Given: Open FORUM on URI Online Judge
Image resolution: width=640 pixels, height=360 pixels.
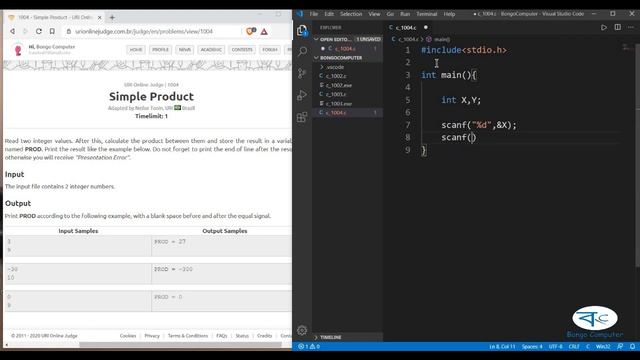Looking at the screenshot, I should click(270, 49).
